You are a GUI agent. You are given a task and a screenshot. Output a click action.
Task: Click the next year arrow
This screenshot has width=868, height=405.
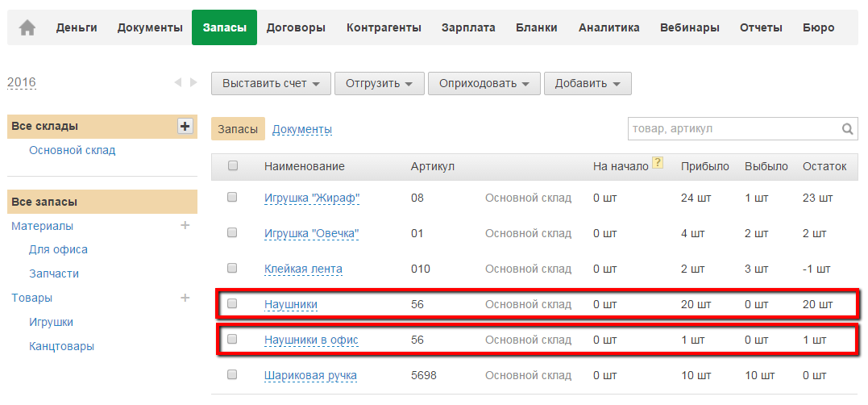coord(193,82)
